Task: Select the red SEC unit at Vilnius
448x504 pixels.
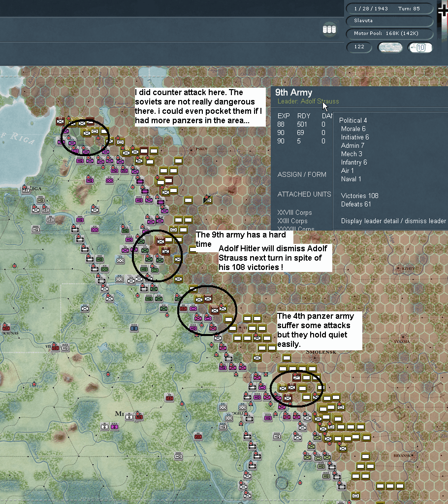Action: [56, 347]
